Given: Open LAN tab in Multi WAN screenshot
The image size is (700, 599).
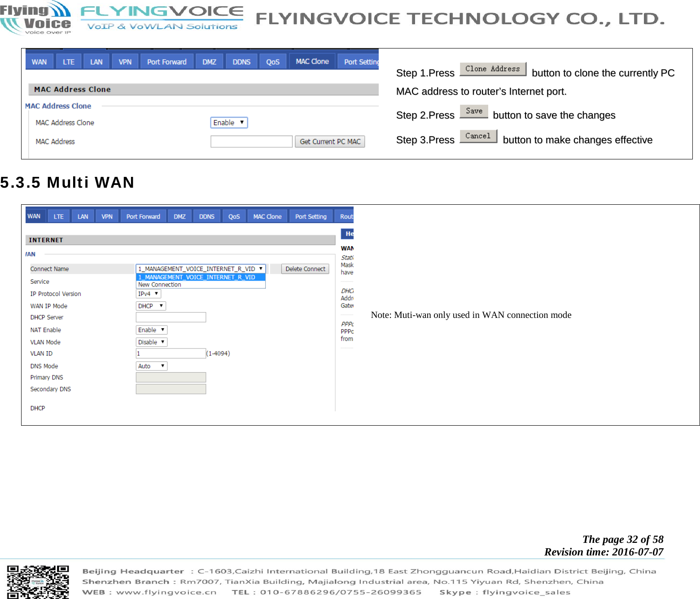Looking at the screenshot, I should [x=83, y=216].
